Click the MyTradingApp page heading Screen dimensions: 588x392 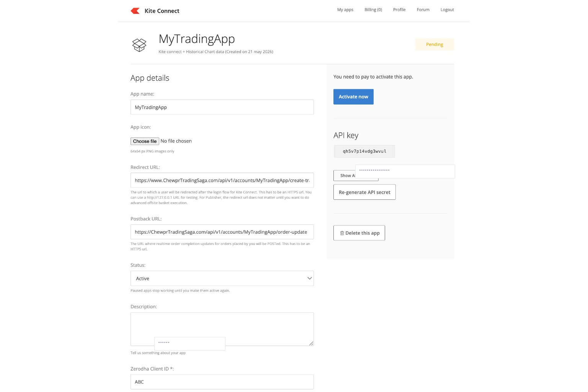pos(197,39)
